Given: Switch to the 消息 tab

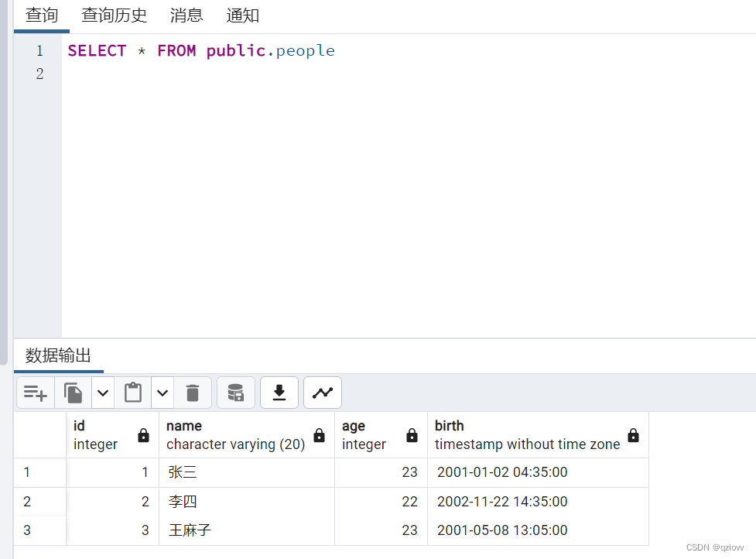Looking at the screenshot, I should point(186,15).
